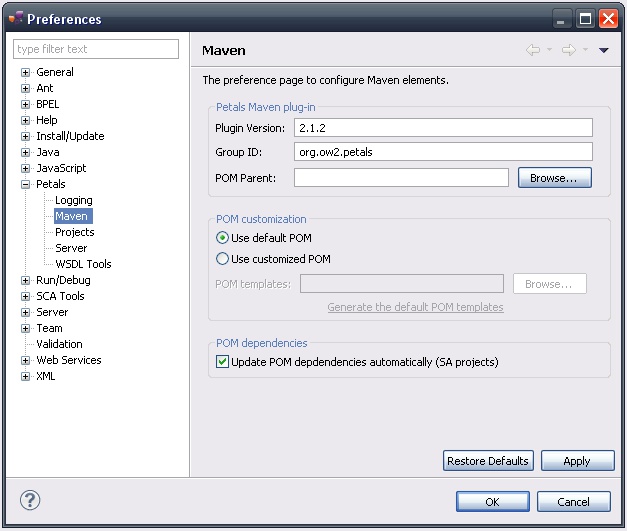The width and height of the screenshot is (627, 531).
Task: Confirm the dialog with OK
Action: (492, 502)
